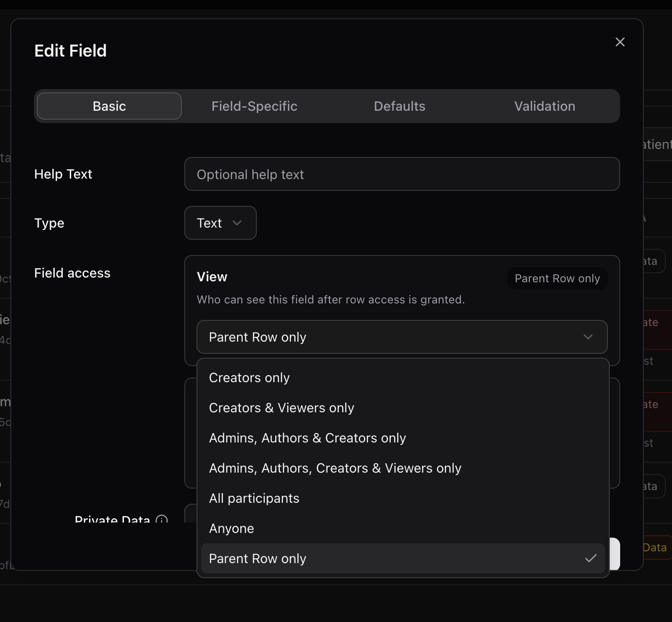Click the row access description text

pos(331,300)
